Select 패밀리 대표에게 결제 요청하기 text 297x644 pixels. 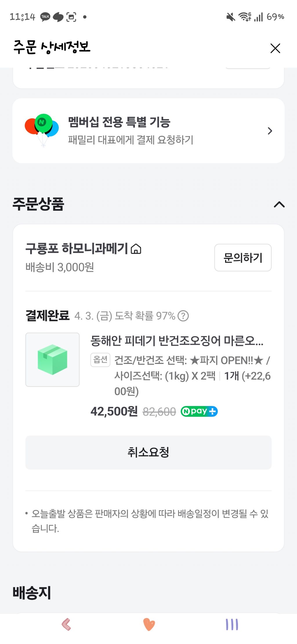coord(131,140)
